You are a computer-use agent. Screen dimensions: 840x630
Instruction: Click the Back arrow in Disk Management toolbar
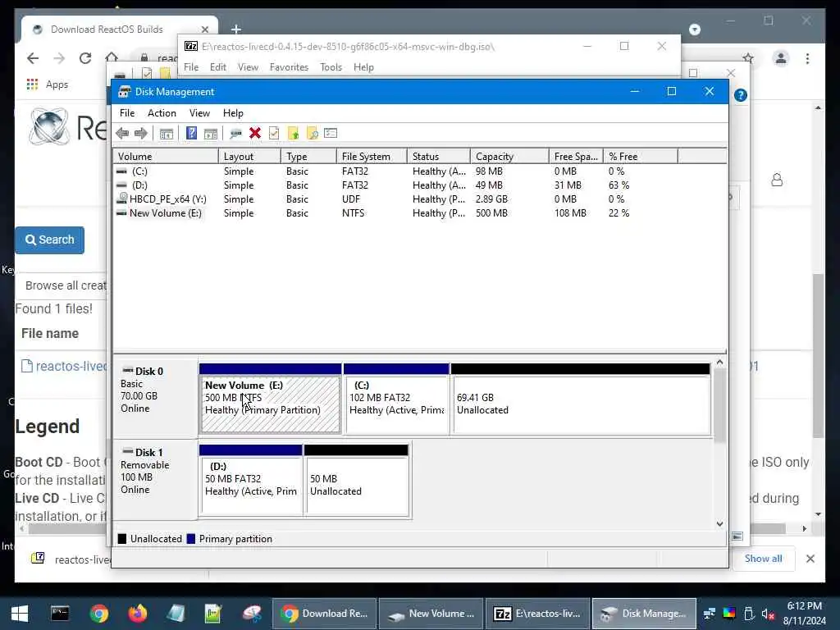click(122, 134)
